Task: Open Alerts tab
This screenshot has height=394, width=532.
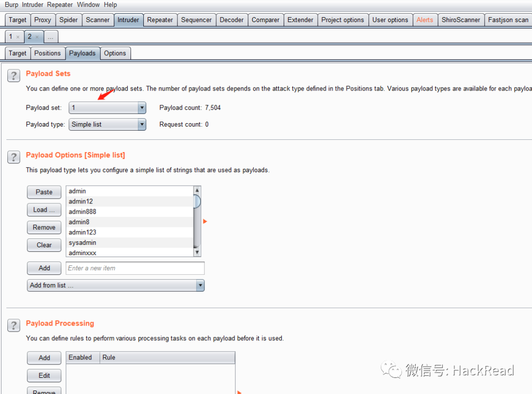Action: click(425, 20)
